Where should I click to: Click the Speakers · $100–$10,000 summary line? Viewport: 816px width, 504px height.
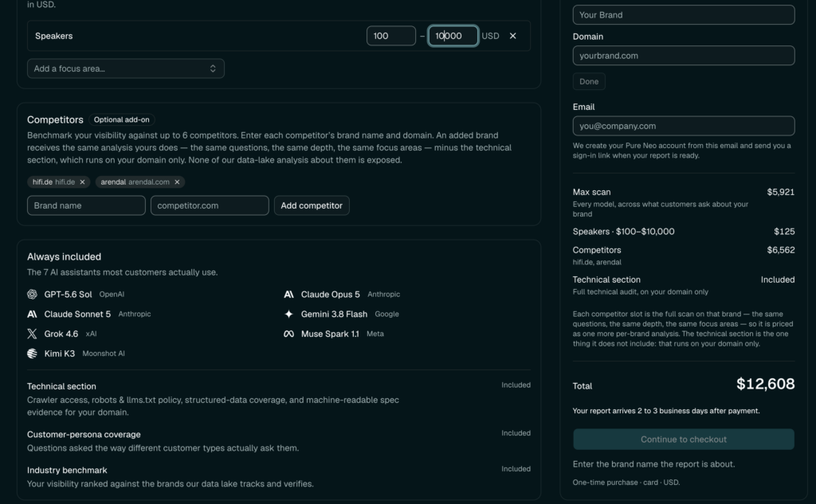click(x=623, y=232)
